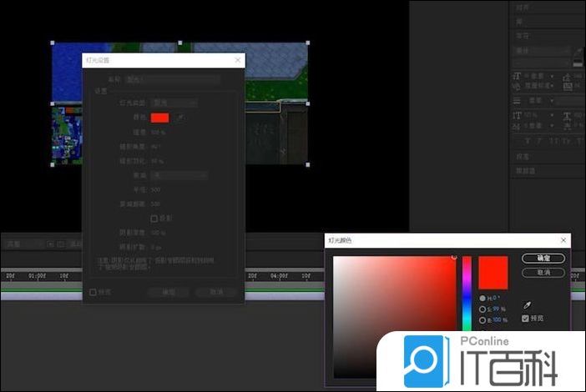The width and height of the screenshot is (586, 392).
Task: Click the 01:00f marker on the timeline ruler
Action: pos(37,276)
